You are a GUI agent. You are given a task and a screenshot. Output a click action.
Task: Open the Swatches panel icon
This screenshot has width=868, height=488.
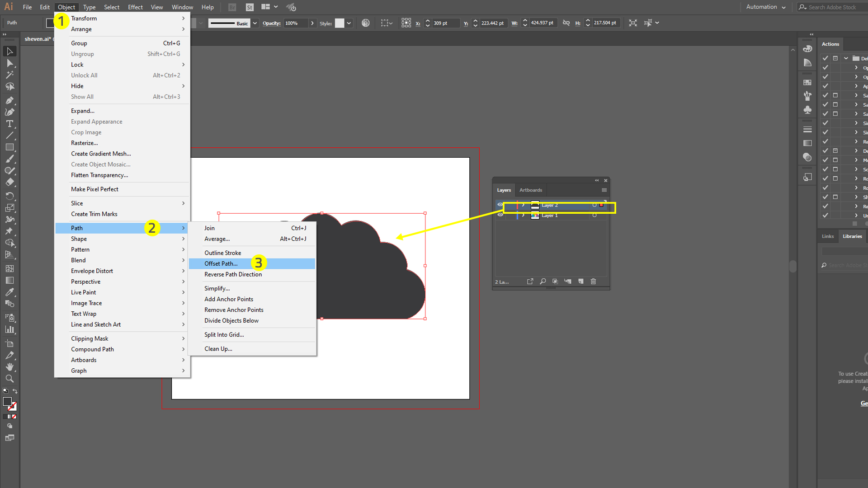click(x=807, y=83)
